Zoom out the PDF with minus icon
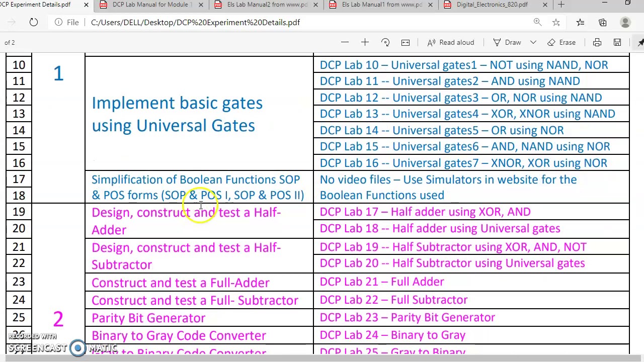Image resolution: width=644 pixels, height=362 pixels. tap(345, 42)
